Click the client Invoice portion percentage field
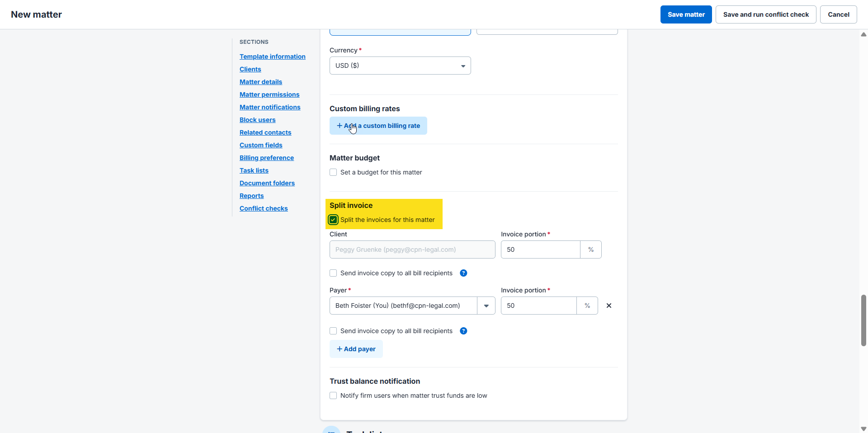The image size is (868, 433). click(x=540, y=249)
